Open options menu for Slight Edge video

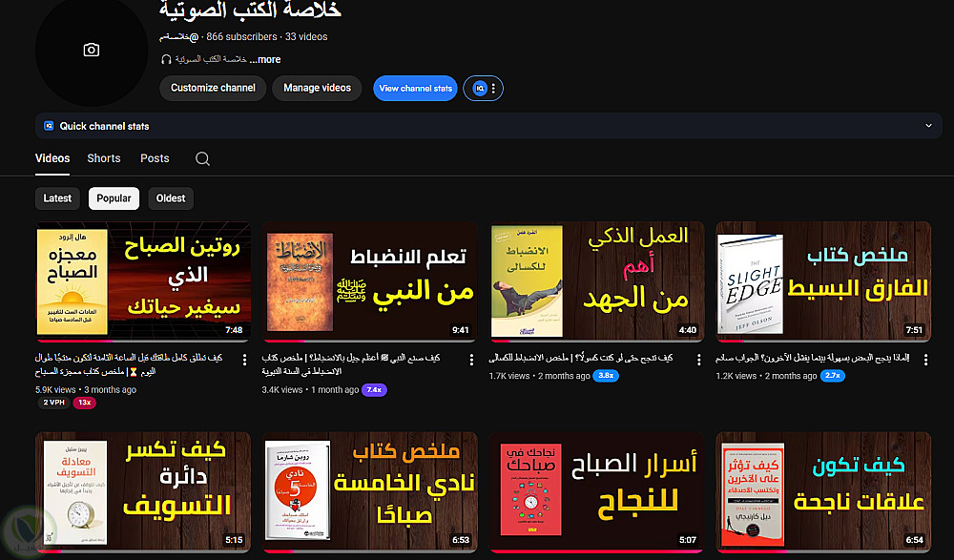coord(925,360)
